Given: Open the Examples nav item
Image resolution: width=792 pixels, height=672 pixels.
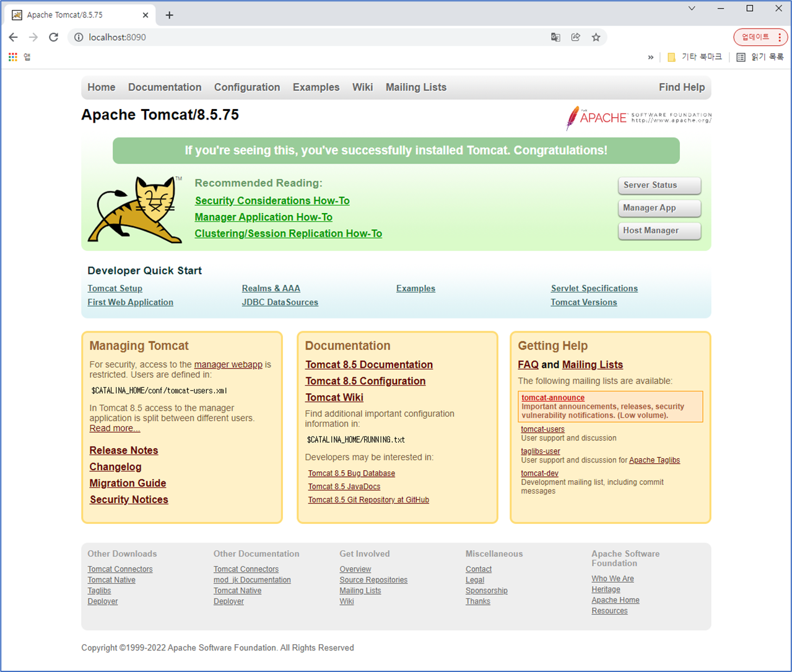Looking at the screenshot, I should click(316, 87).
